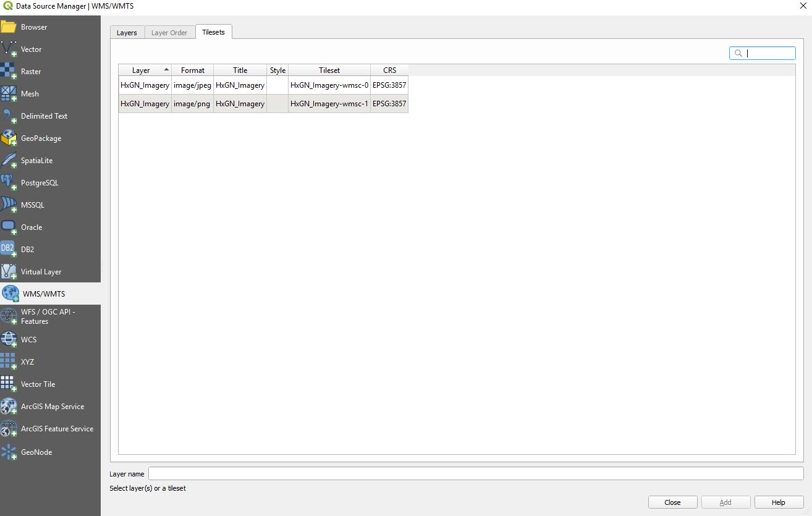Select the Vector data source icon
This screenshot has height=516, width=812.
pyautogui.click(x=9, y=49)
